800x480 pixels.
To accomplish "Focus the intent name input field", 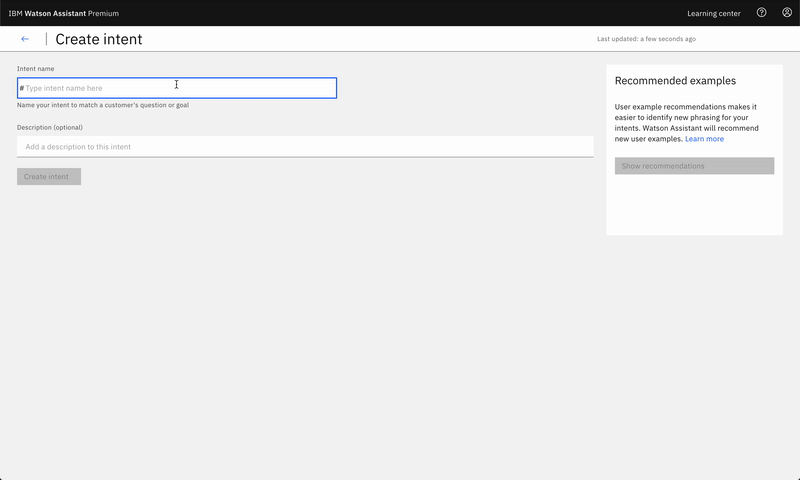I will 177,88.
